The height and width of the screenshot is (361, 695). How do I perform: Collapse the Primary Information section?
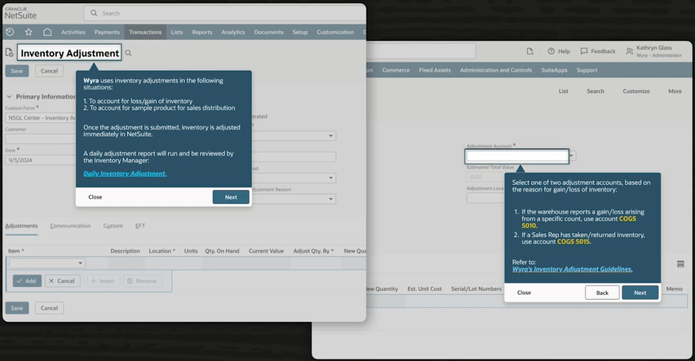pos(9,97)
